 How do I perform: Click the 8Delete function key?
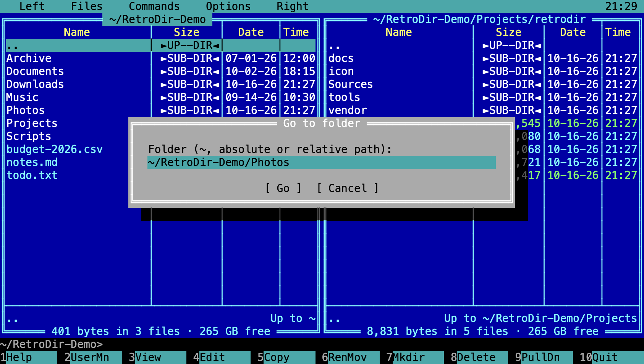click(x=479, y=357)
